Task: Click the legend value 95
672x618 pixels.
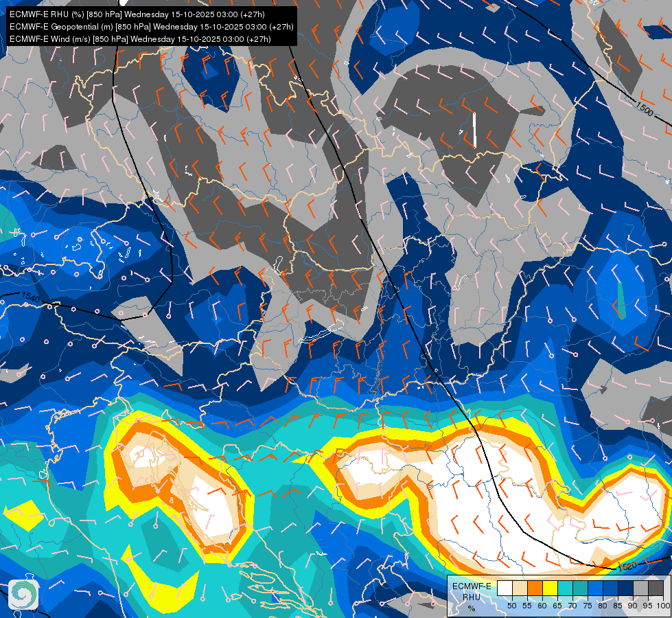Action: click(x=647, y=606)
